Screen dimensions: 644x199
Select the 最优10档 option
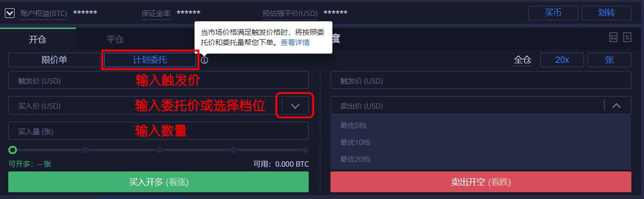tap(355, 142)
